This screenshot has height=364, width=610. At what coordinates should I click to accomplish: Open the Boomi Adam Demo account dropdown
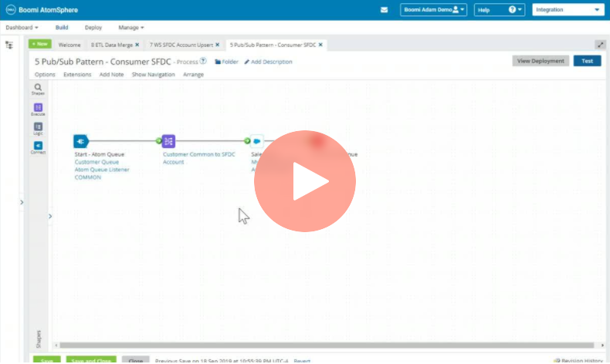click(433, 10)
